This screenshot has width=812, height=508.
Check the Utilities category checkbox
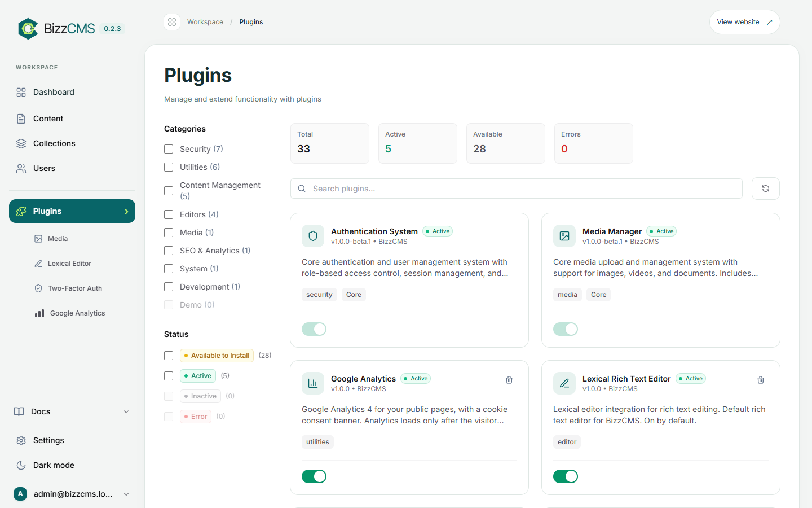(x=169, y=167)
